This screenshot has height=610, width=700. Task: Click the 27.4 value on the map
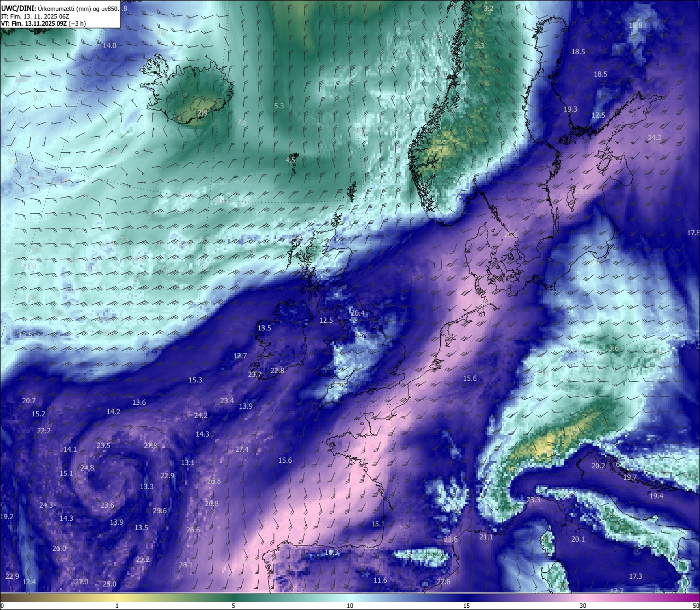click(x=242, y=450)
